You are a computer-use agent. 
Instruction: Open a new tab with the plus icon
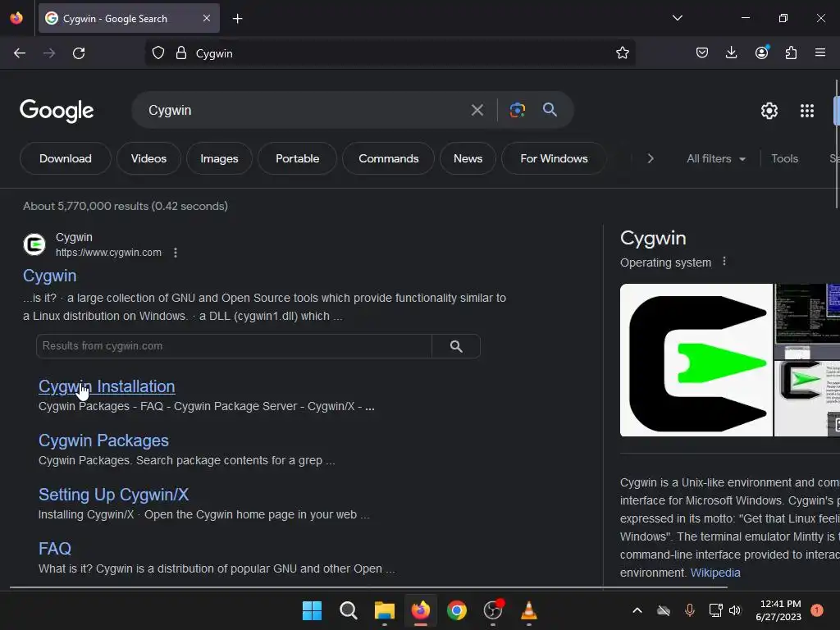tap(237, 19)
